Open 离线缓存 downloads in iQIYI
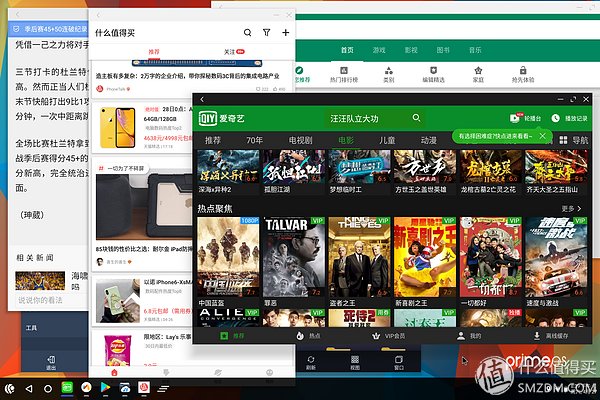Screen dimensions: 600x400 pos(551,336)
